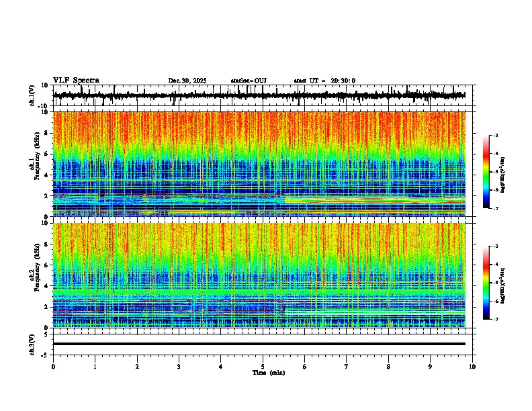Screen dimensions: 532x411
Task: Click time axis tick label "9"
Action: (x=430, y=367)
